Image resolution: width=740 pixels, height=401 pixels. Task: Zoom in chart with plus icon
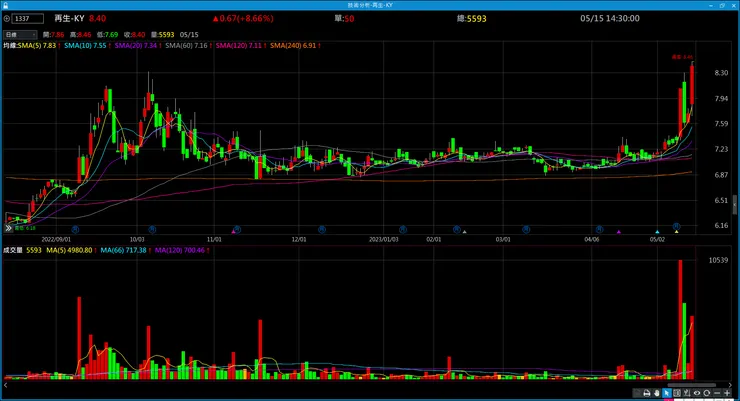[x=727, y=393]
